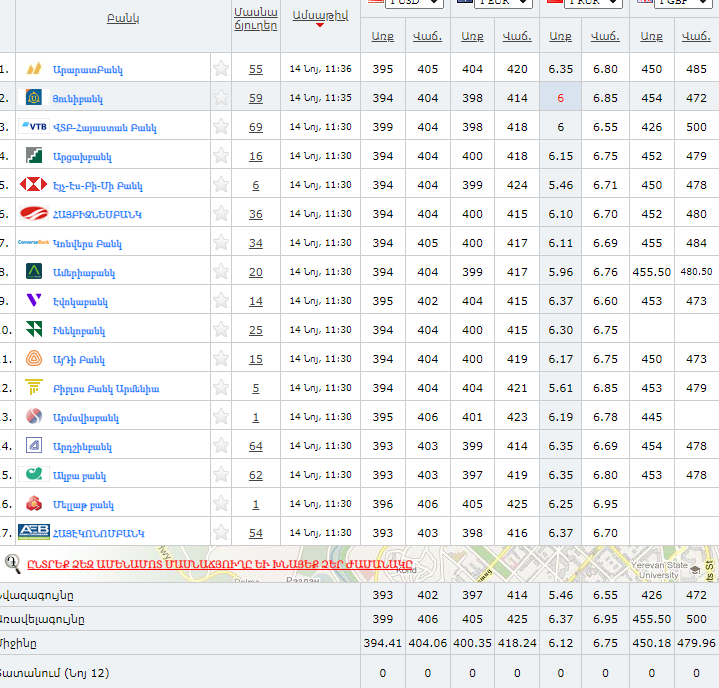Toggle the favorite star for Unibank
The image size is (719, 688).
pos(221,98)
